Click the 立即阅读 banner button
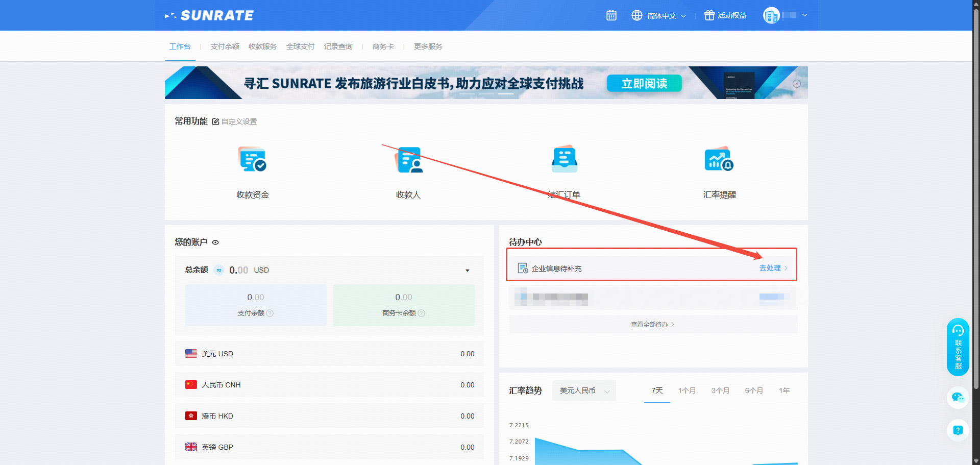980x465 pixels. [x=644, y=84]
